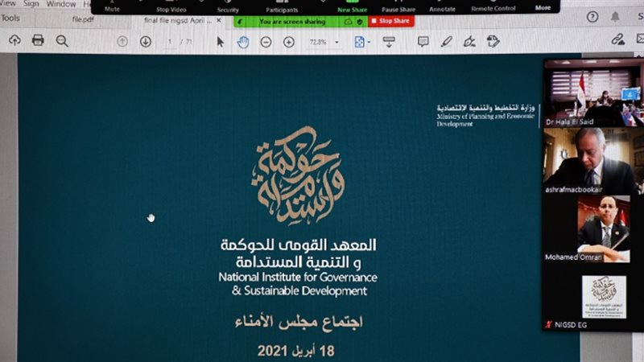Click the upload to cloud icon

point(14,40)
